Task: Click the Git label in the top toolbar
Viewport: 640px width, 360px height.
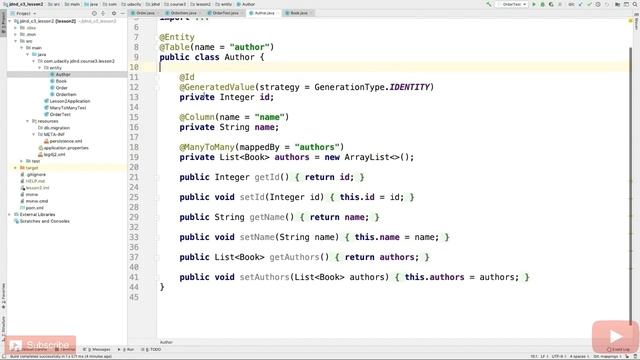Action: point(571,4)
